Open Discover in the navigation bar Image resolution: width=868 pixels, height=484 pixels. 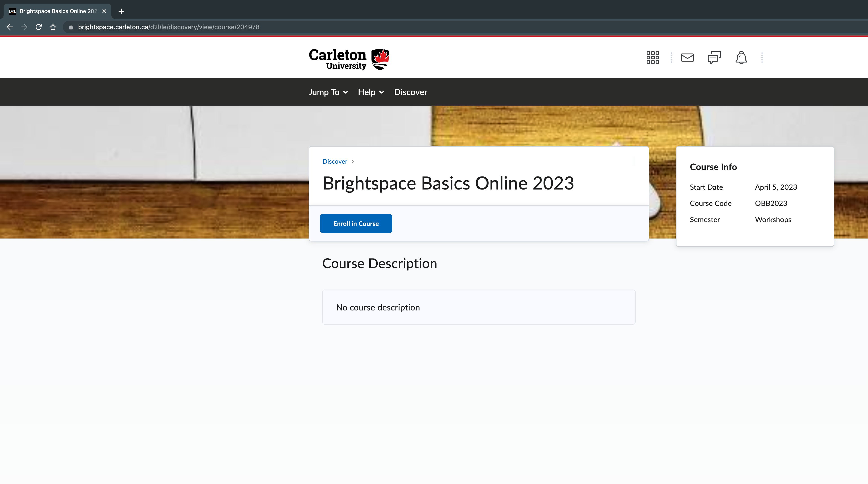[x=410, y=92]
